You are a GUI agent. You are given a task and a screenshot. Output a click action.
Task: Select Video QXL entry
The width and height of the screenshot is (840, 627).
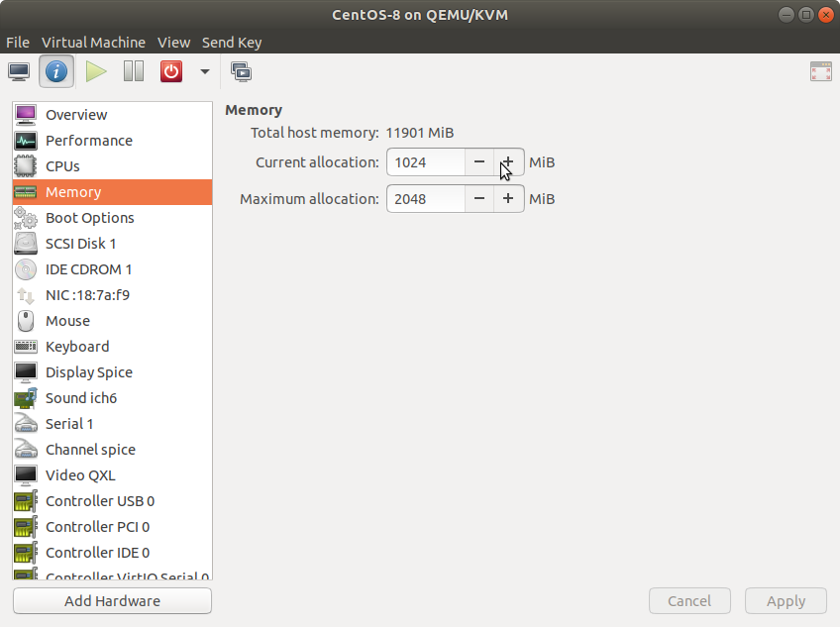coord(113,474)
